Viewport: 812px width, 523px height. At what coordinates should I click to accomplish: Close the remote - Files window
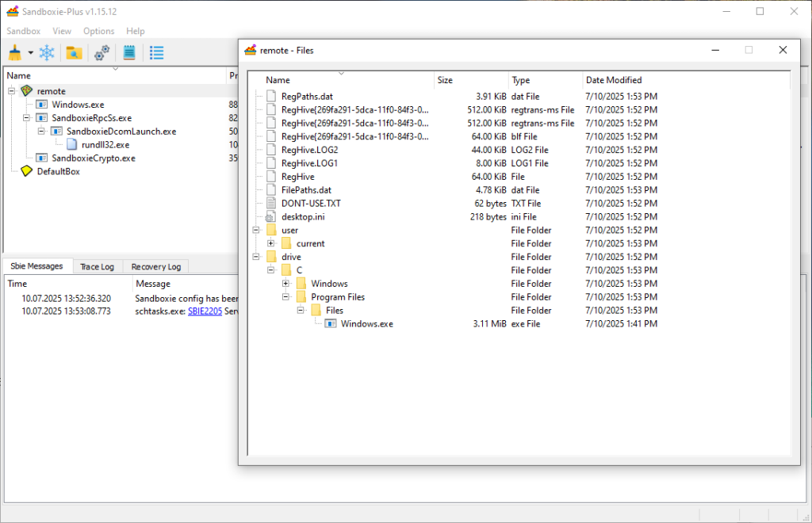click(783, 50)
